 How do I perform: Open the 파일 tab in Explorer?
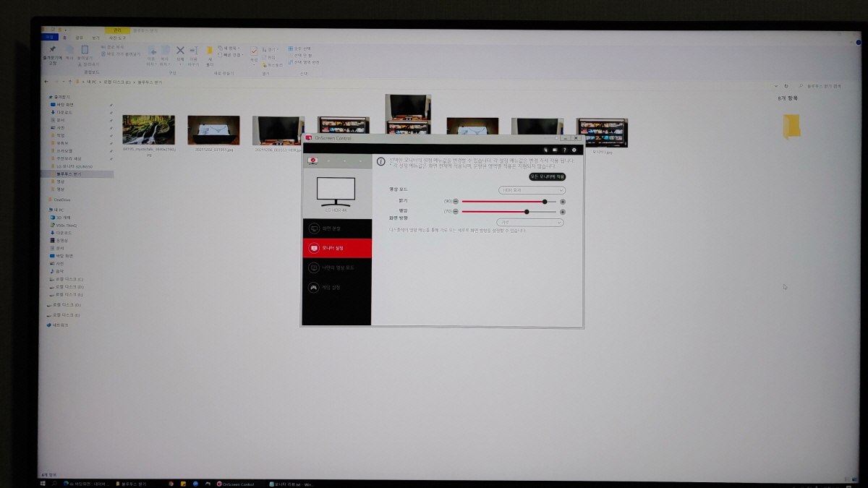(x=49, y=37)
